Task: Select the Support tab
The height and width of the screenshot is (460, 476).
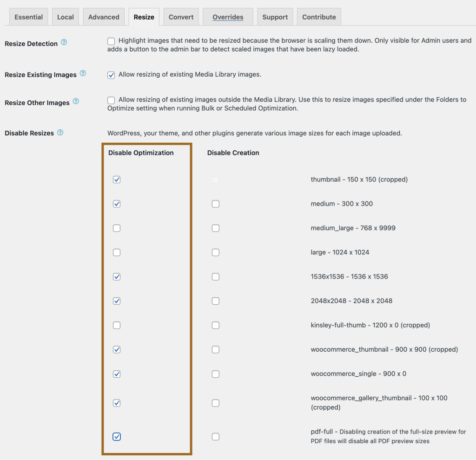Action: point(275,17)
